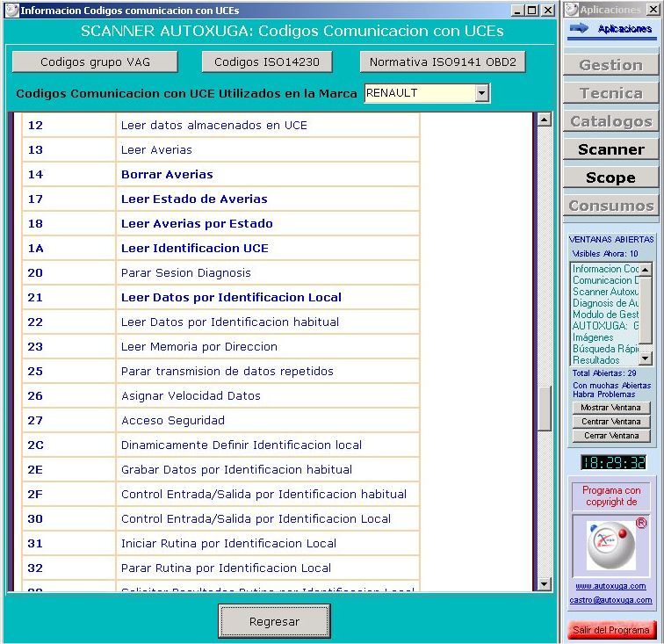This screenshot has height=644, width=664.
Task: Select 'Diagnosis de Au' in open windows list
Action: pos(605,303)
